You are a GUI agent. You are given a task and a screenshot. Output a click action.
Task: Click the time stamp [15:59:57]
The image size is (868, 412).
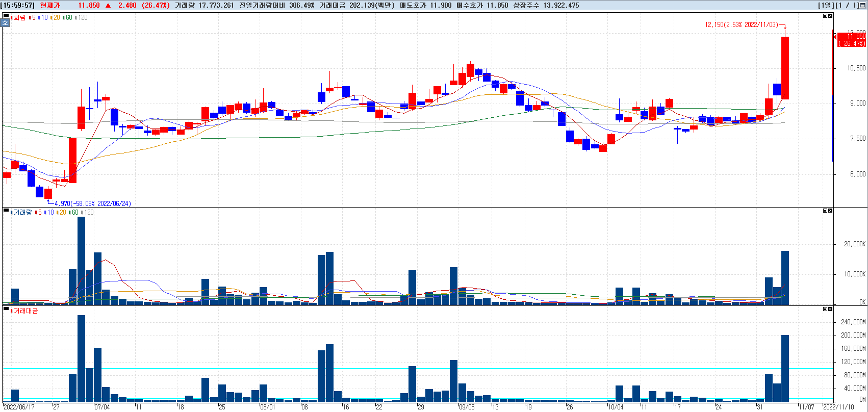tap(18, 5)
